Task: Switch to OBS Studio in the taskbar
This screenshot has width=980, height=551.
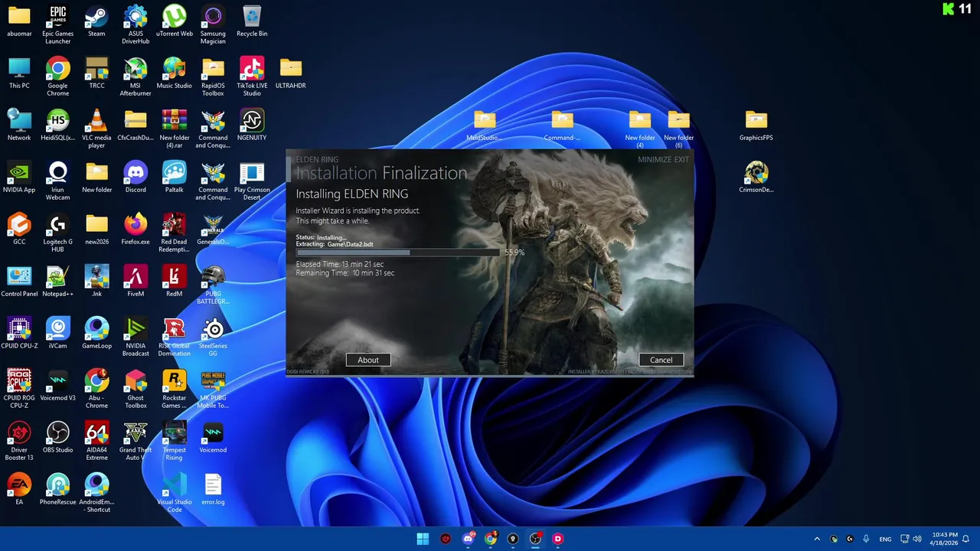Action: tap(535, 539)
